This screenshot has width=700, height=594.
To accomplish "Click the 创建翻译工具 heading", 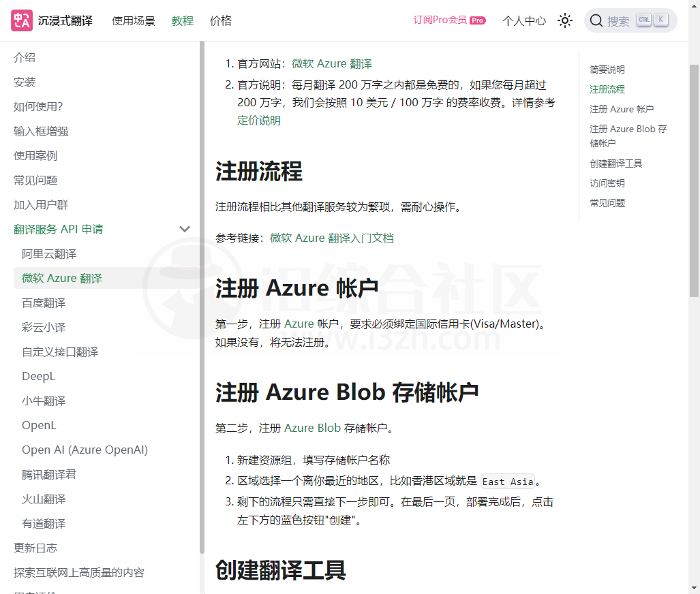I will (x=280, y=570).
